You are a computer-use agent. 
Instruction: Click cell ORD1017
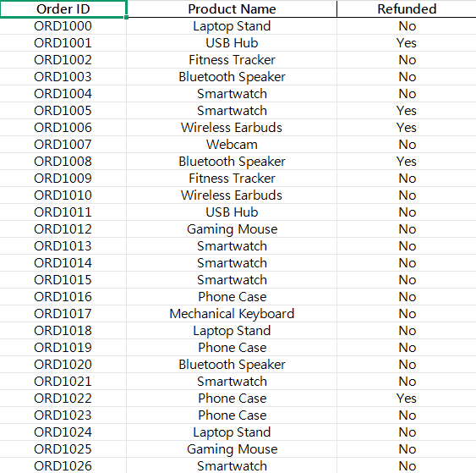pos(63,314)
